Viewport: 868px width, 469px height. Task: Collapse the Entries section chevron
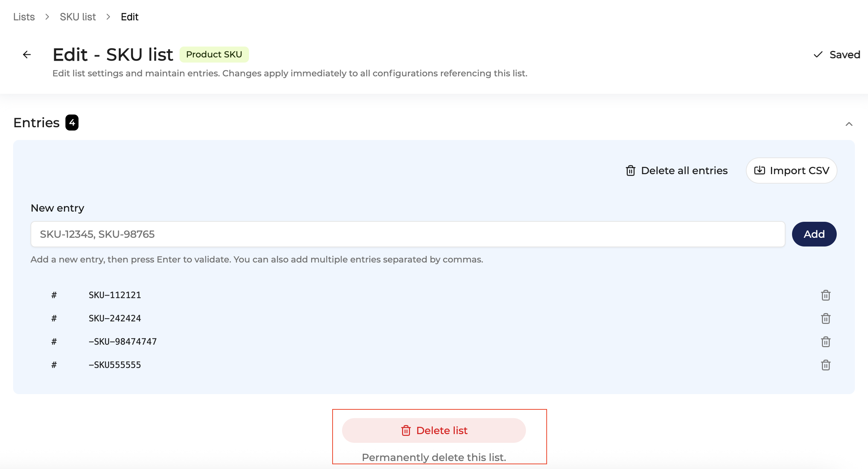pos(849,124)
